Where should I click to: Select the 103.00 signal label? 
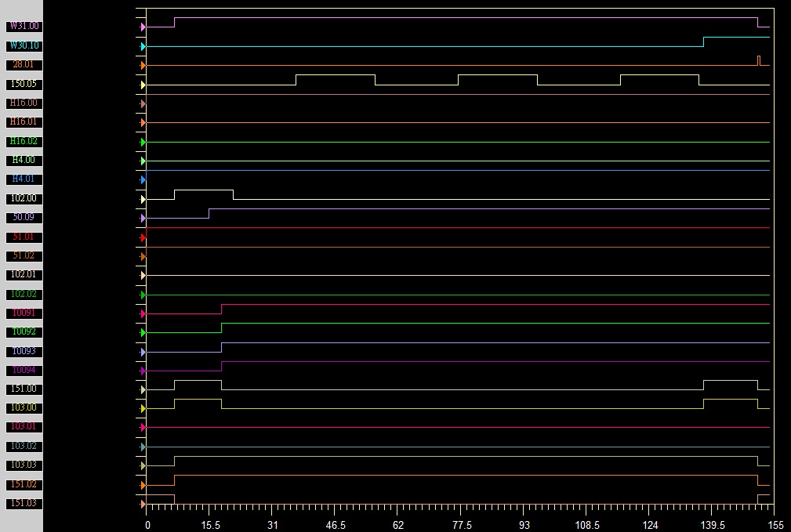(x=24, y=408)
